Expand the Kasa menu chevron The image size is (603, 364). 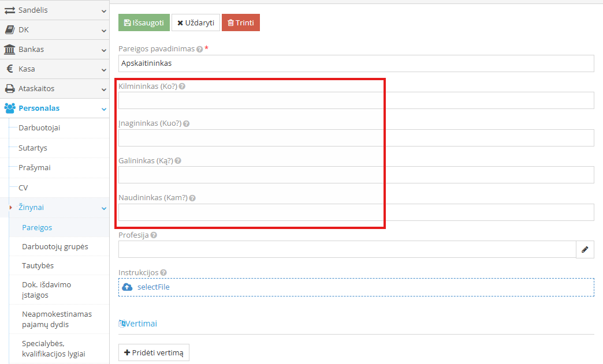(x=104, y=70)
